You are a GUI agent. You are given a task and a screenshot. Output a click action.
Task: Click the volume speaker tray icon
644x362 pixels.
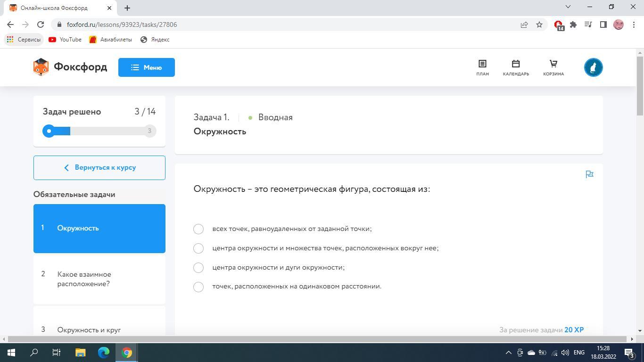(x=565, y=353)
